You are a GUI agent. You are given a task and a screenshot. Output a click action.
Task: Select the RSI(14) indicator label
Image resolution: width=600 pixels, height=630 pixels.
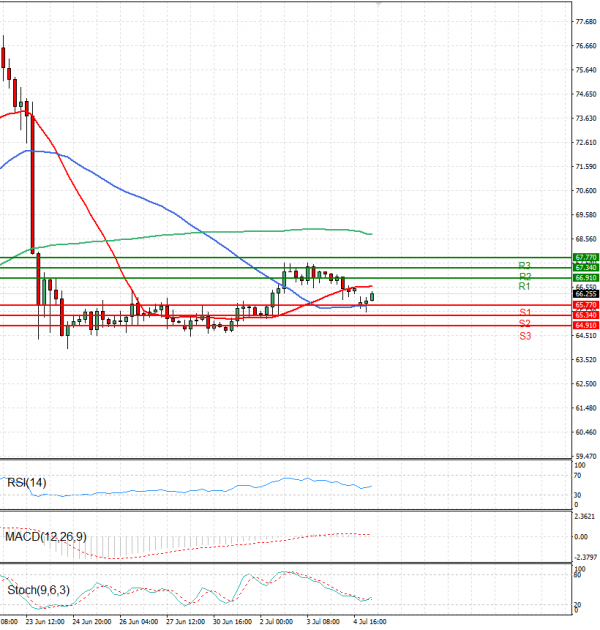[x=27, y=483]
